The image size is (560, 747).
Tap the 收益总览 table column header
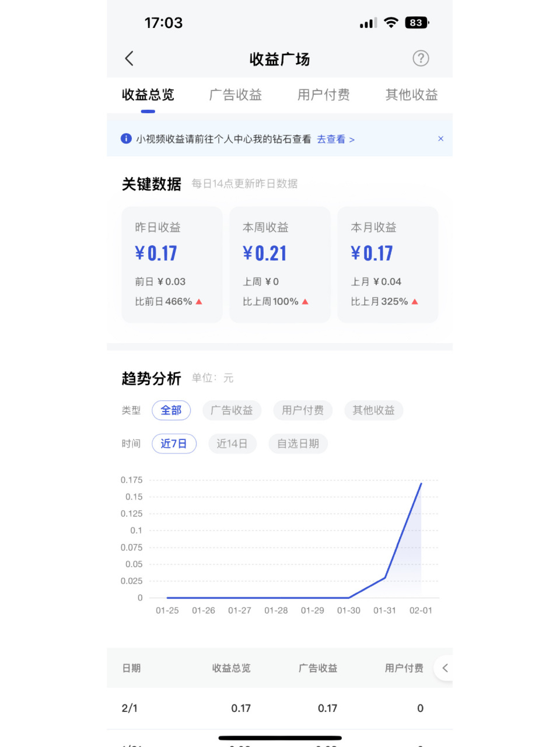click(x=232, y=668)
